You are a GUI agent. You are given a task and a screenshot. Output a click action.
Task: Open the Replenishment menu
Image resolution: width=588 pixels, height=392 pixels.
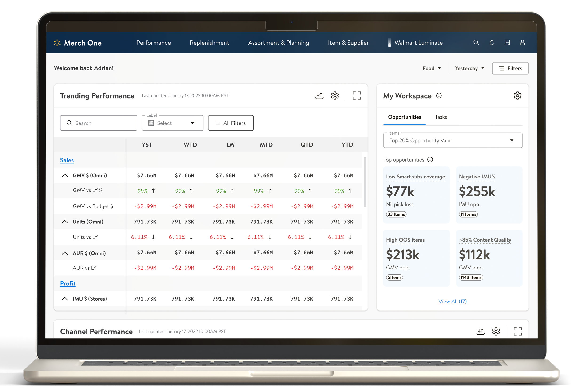coord(209,43)
